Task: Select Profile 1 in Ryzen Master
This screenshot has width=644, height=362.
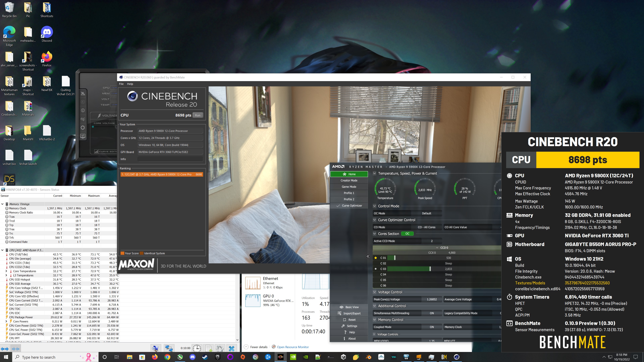Action: click(x=349, y=193)
